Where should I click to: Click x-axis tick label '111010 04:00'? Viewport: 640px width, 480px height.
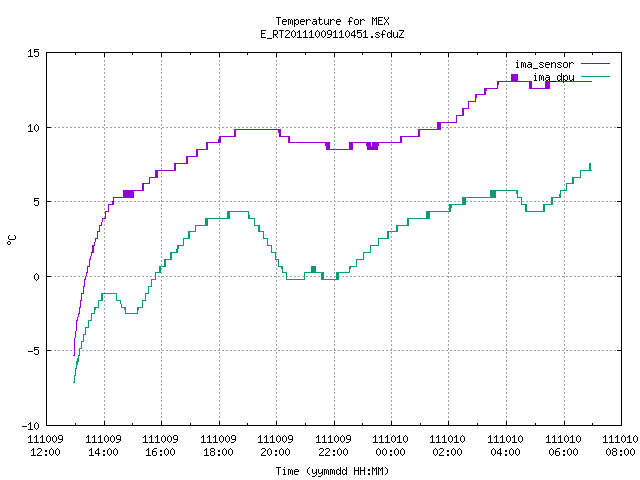pyautogui.click(x=506, y=446)
